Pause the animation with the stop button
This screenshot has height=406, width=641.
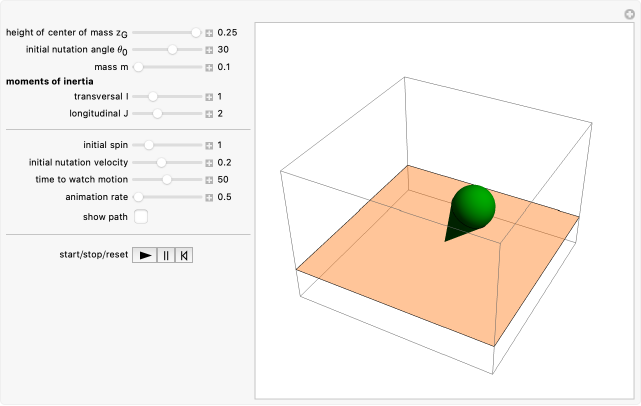point(166,255)
